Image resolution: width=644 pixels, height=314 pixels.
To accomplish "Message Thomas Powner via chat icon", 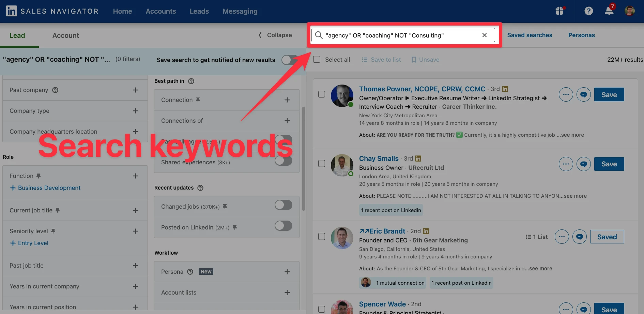I will (583, 94).
